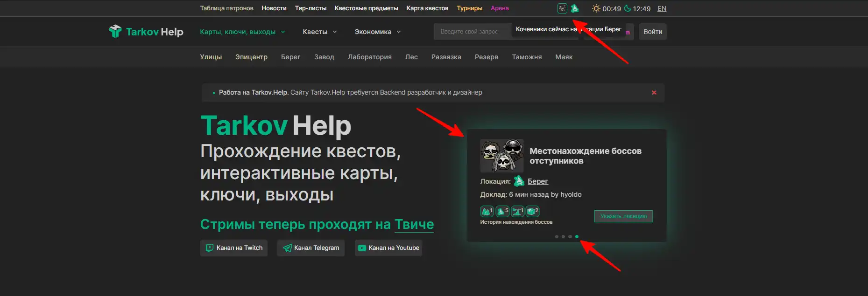Click the moon nighttime clock icon
Screen dimensions: 868x296
point(628,8)
